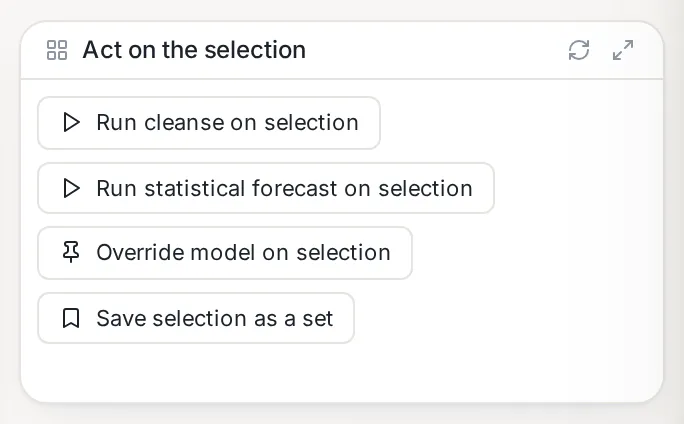The image size is (684, 424).
Task: Click blank area right of Run cleanse button
Action: coord(519,123)
